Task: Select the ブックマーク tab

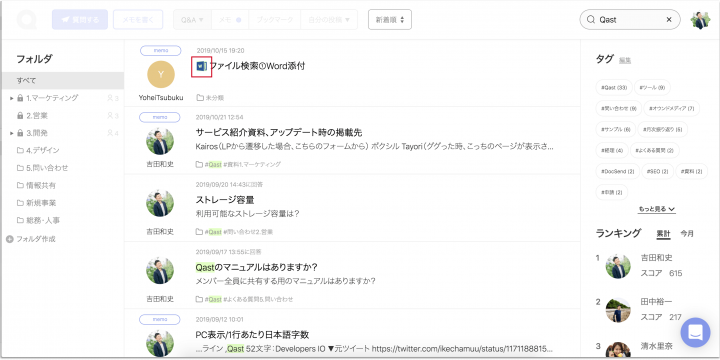Action: (x=275, y=20)
